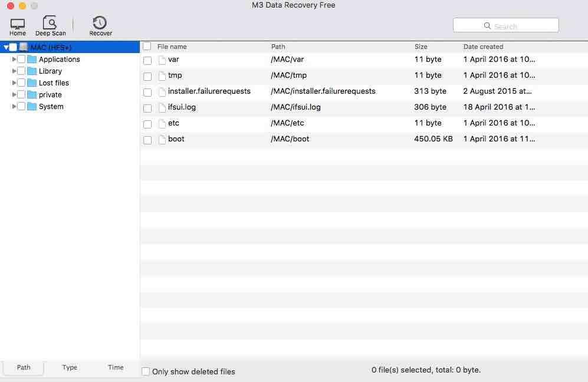
Task: Click the 313 byte size cell
Action: click(430, 91)
